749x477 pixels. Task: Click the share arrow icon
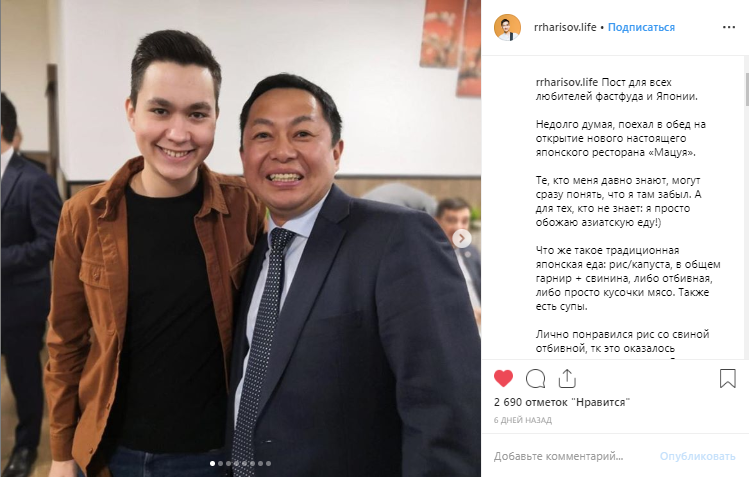coord(567,378)
